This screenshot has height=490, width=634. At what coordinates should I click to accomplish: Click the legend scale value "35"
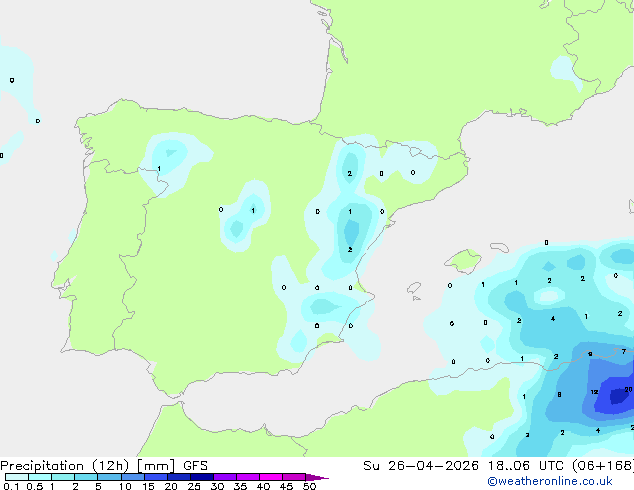[240, 486]
